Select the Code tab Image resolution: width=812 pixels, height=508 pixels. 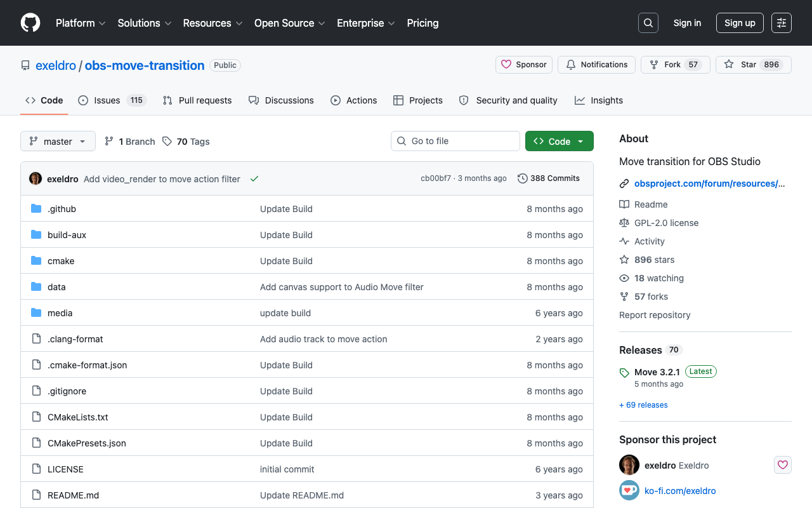(44, 100)
